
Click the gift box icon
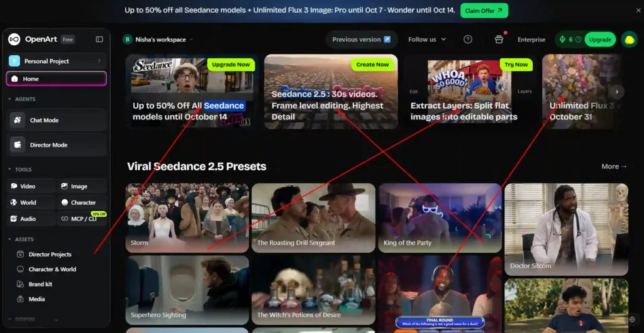click(499, 40)
